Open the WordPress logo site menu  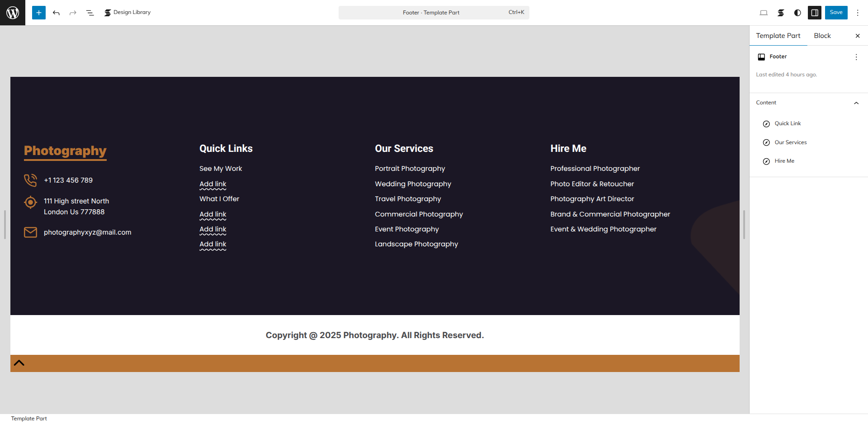13,13
